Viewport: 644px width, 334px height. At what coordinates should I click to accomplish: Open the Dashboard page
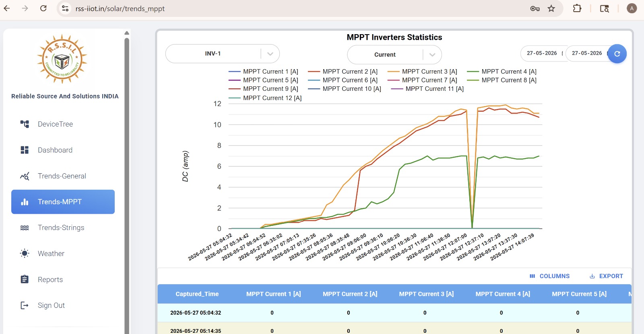click(x=55, y=150)
